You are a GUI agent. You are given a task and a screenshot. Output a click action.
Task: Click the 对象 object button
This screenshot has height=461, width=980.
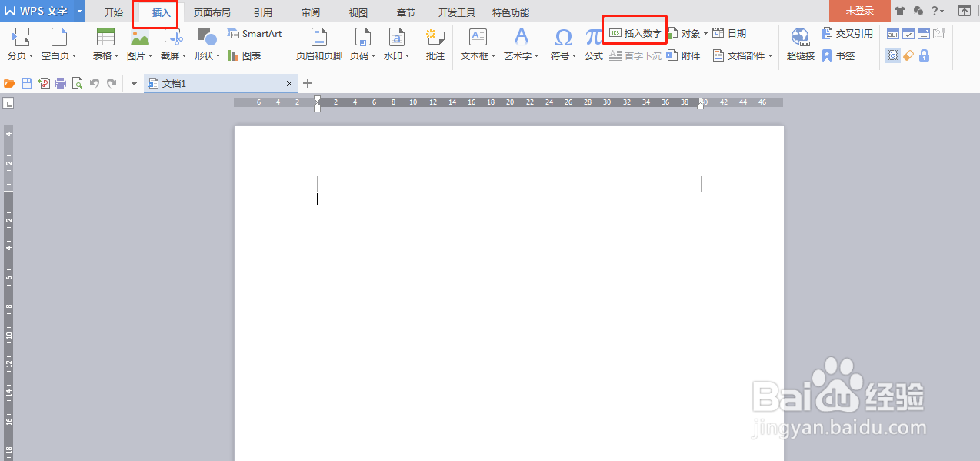coord(687,34)
